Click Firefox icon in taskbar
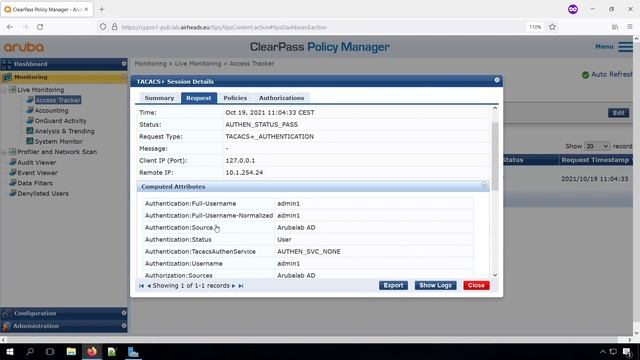640x360 pixels. (x=92, y=351)
